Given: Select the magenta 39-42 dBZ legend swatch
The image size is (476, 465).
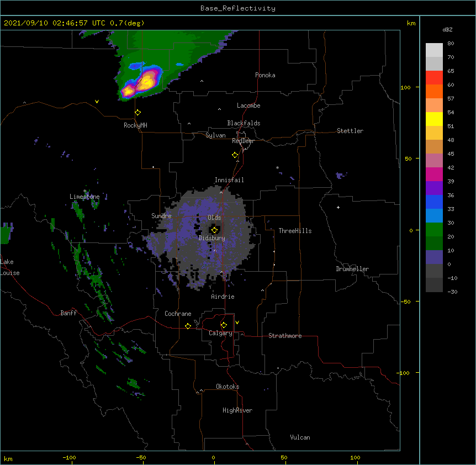Looking at the screenshot, I should tap(434, 174).
